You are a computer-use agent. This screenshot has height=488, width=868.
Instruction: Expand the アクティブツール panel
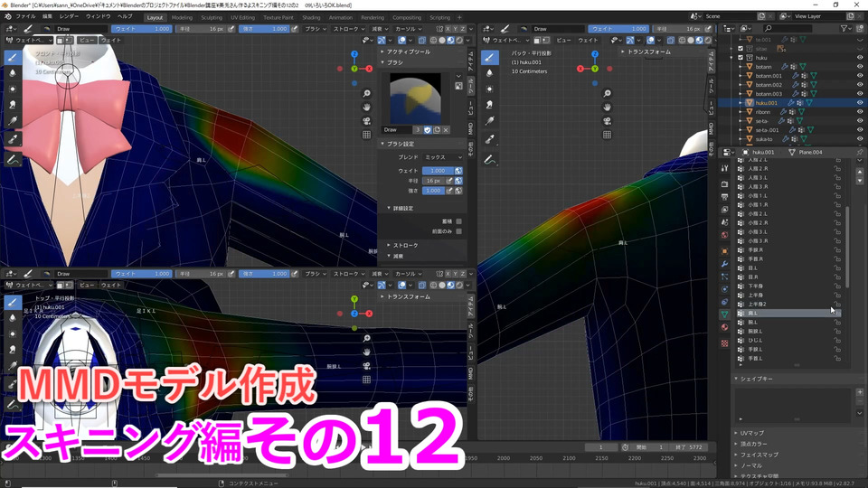pos(408,52)
